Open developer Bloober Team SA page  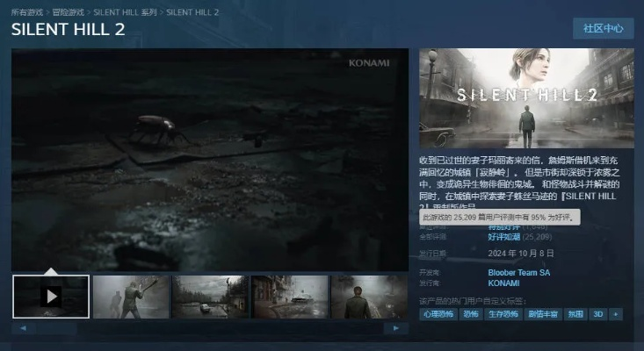[x=518, y=273]
